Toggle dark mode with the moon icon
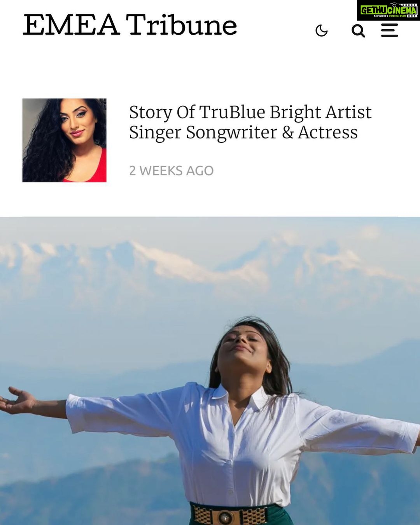Viewport: 420px width, 525px height. point(321,30)
